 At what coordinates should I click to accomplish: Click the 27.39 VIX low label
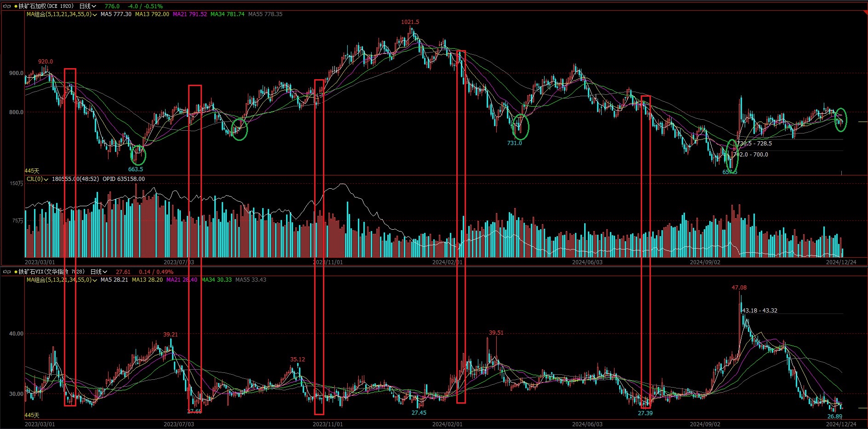pos(645,413)
